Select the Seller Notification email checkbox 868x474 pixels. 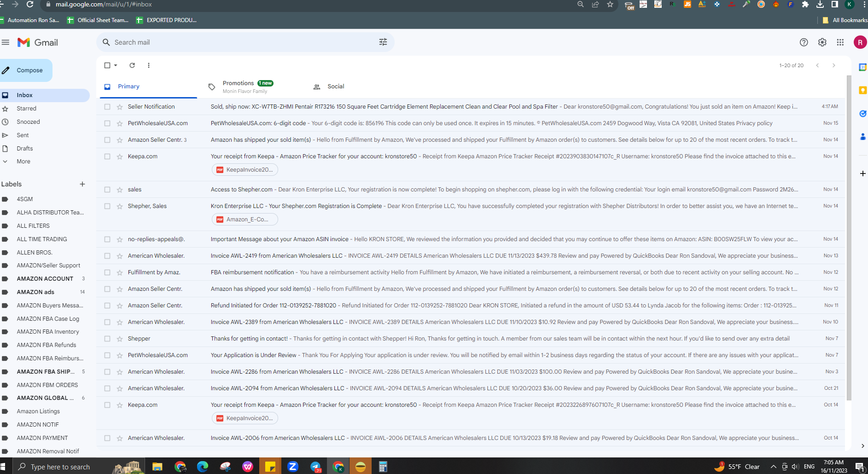click(107, 107)
